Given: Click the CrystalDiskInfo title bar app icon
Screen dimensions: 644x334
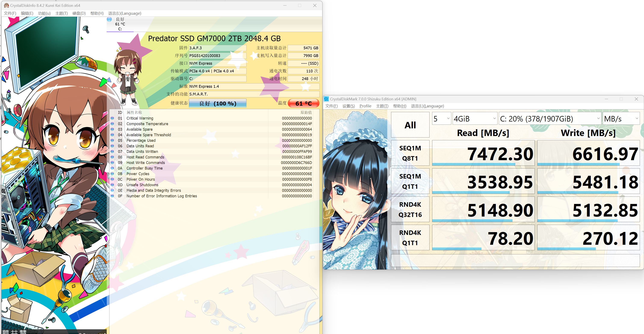Looking at the screenshot, I should tap(6, 5).
